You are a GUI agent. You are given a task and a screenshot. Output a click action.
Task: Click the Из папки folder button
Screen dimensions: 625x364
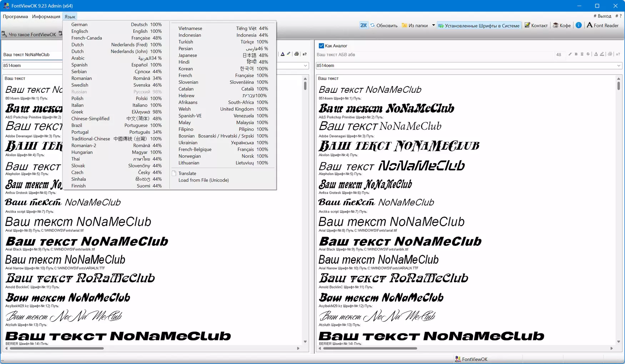pos(415,25)
